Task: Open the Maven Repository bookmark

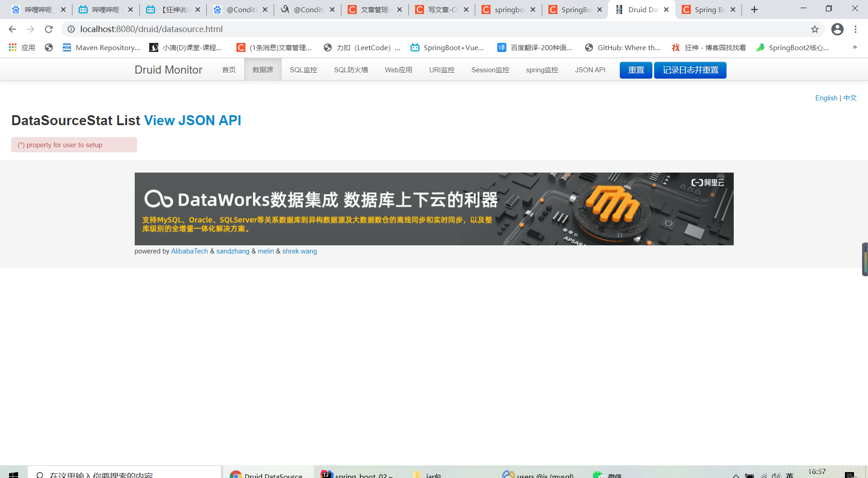Action: pyautogui.click(x=102, y=47)
